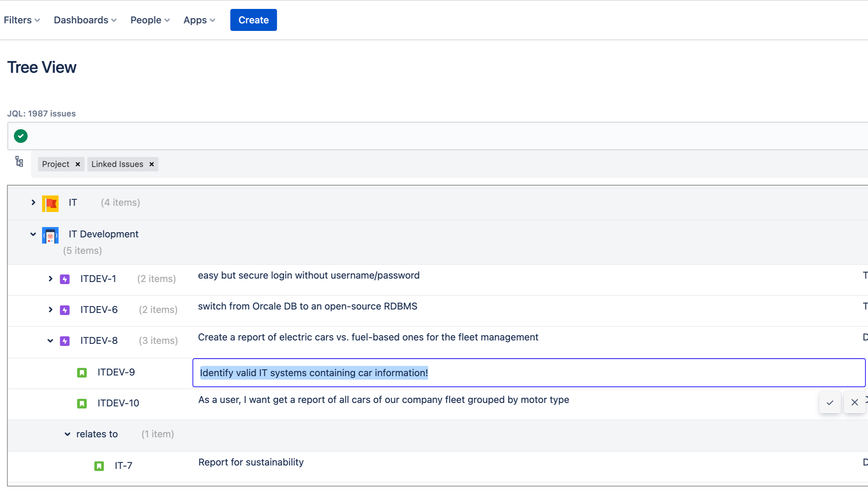
Task: Click the tree hierarchy icon near filter chips
Action: (19, 161)
